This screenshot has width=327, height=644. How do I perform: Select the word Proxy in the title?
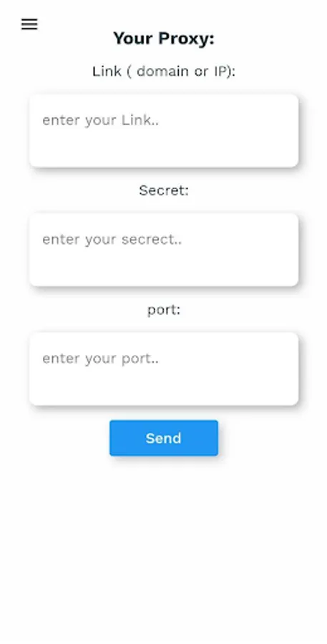click(186, 39)
